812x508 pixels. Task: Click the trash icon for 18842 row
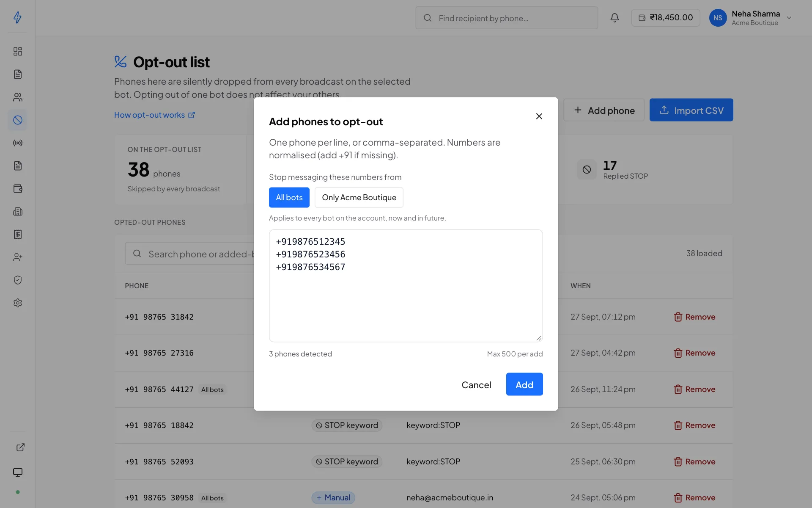click(678, 425)
